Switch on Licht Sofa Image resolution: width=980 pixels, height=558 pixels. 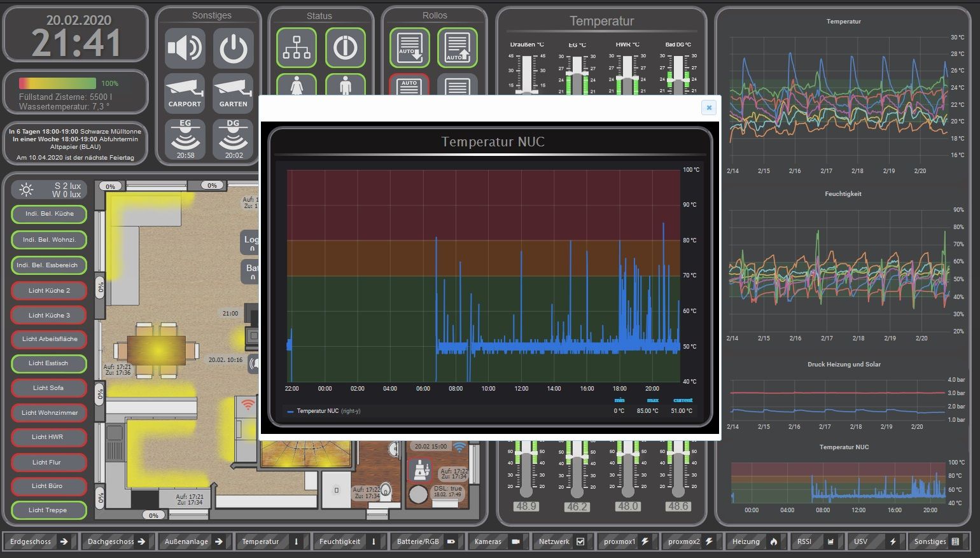(x=49, y=388)
